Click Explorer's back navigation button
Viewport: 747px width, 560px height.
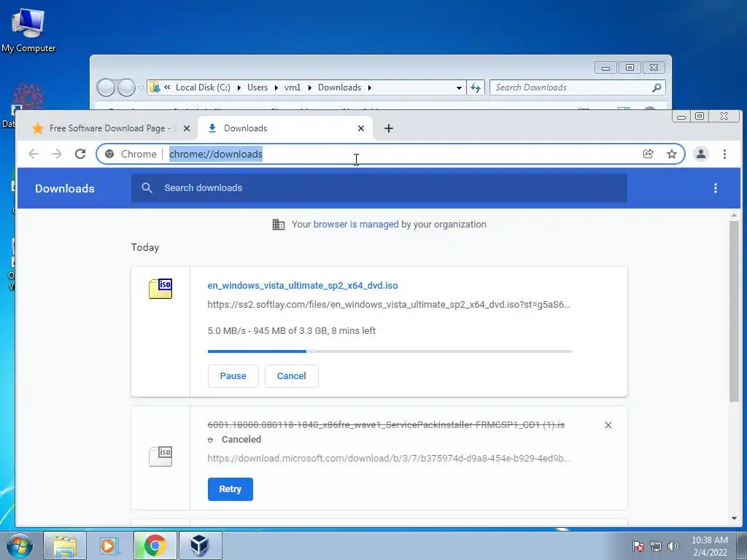coord(107,87)
